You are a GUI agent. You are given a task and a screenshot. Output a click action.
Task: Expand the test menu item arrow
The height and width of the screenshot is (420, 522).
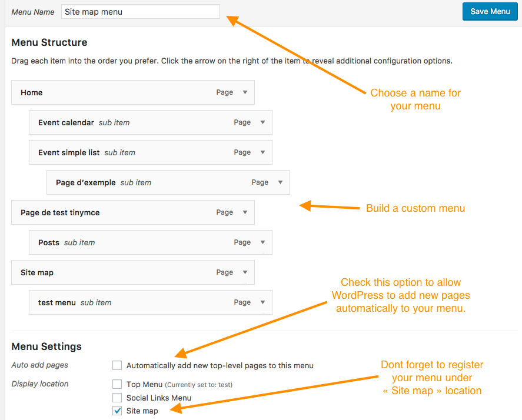[x=262, y=302]
